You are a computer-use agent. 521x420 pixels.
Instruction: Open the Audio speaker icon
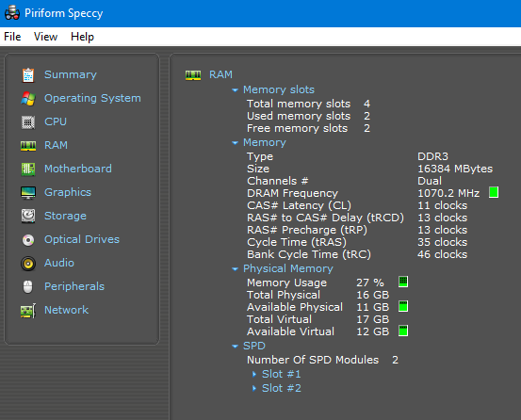tap(28, 264)
